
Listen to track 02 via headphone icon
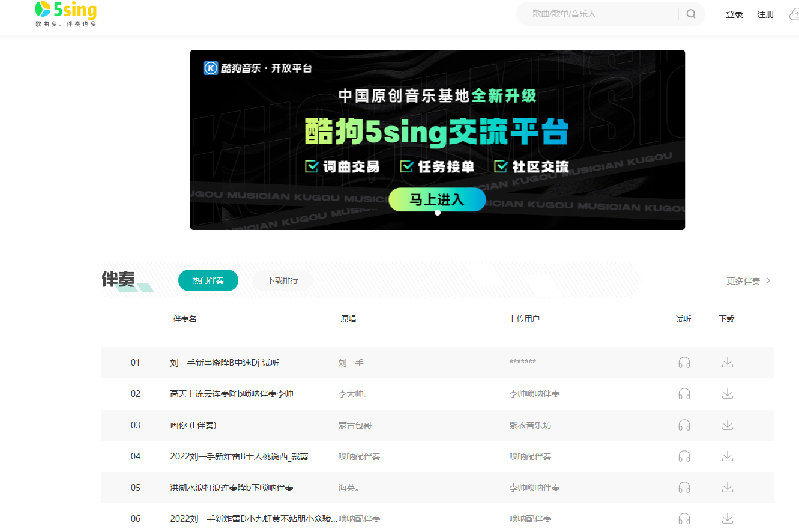pyautogui.click(x=684, y=394)
